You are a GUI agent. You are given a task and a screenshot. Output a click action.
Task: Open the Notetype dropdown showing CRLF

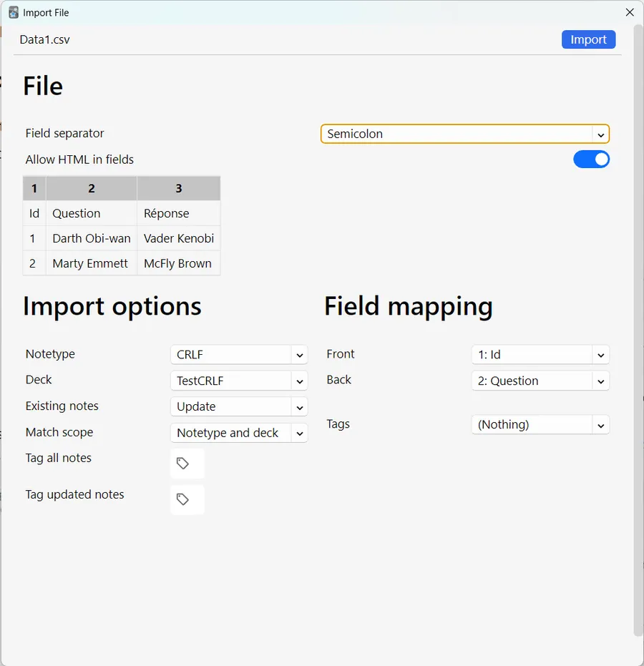point(239,355)
